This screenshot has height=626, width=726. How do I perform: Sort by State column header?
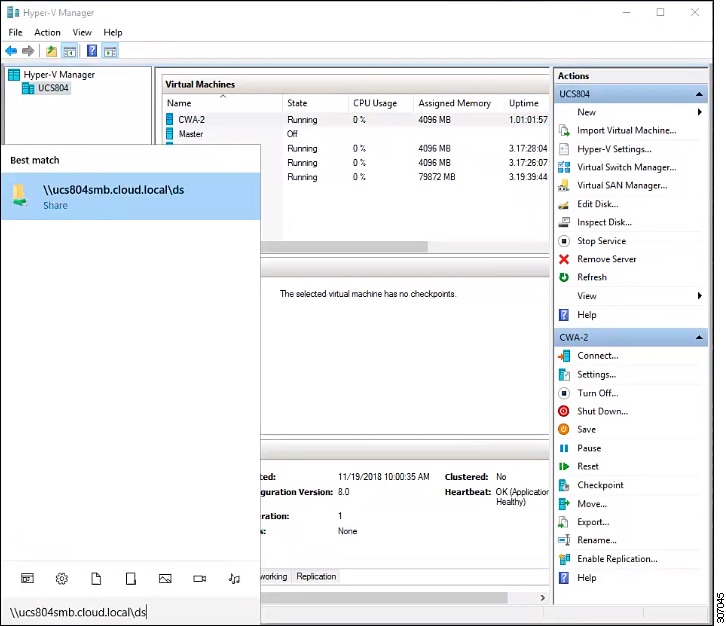pyautogui.click(x=315, y=103)
